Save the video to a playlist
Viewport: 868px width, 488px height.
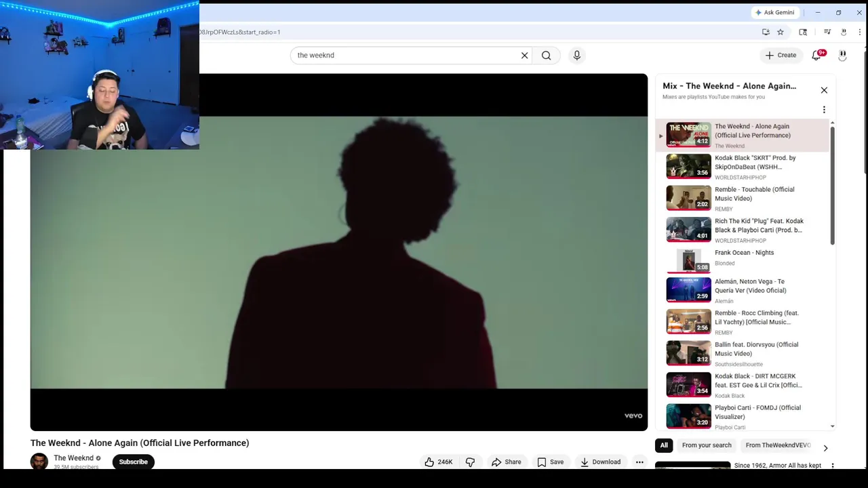[551, 462]
